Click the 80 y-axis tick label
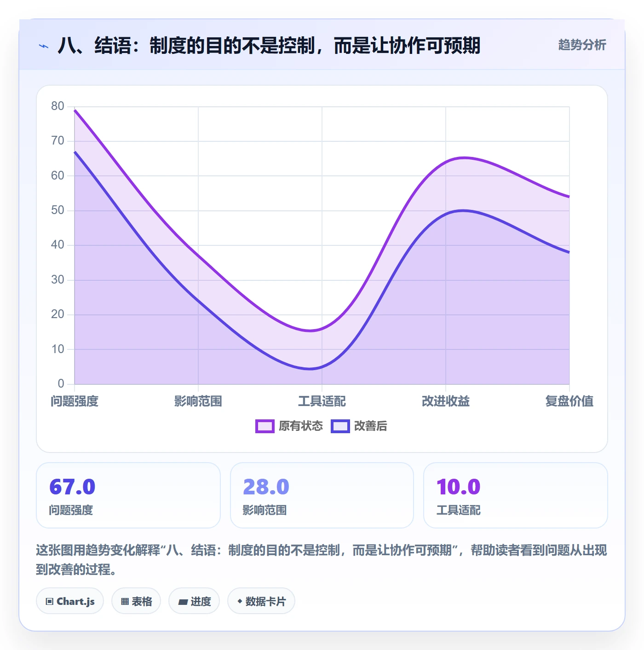This screenshot has height=650, width=644. [57, 106]
